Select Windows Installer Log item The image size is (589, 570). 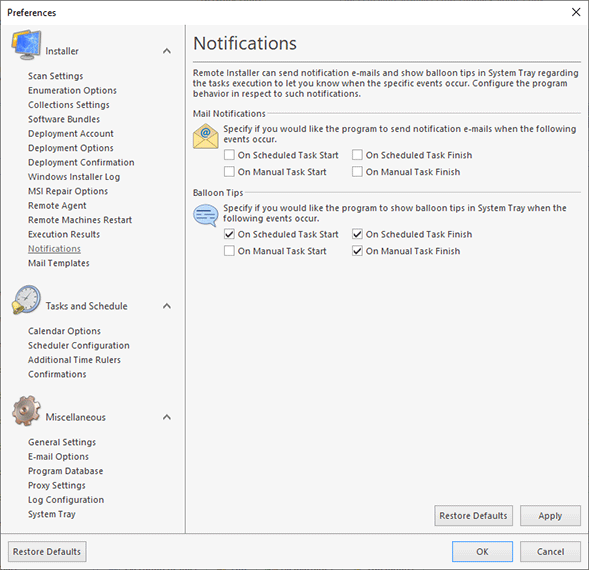(74, 177)
